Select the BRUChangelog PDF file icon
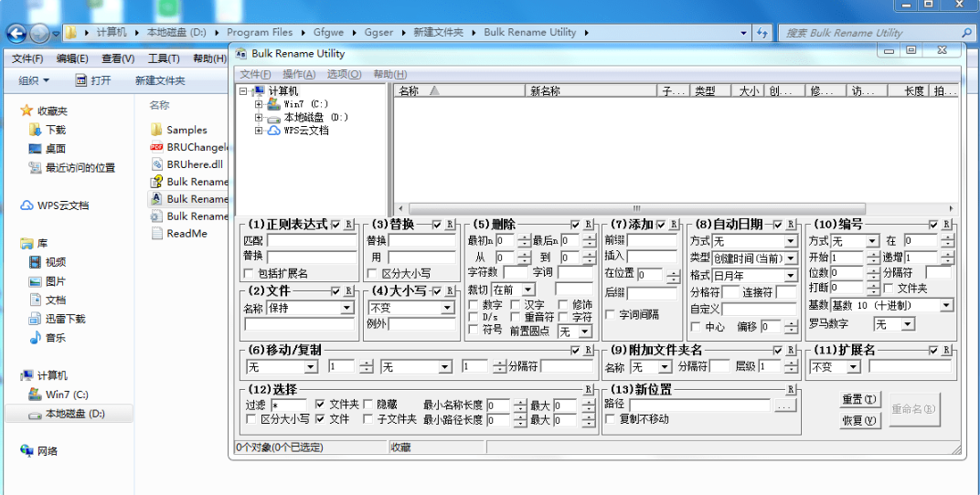980x495 pixels. (156, 147)
